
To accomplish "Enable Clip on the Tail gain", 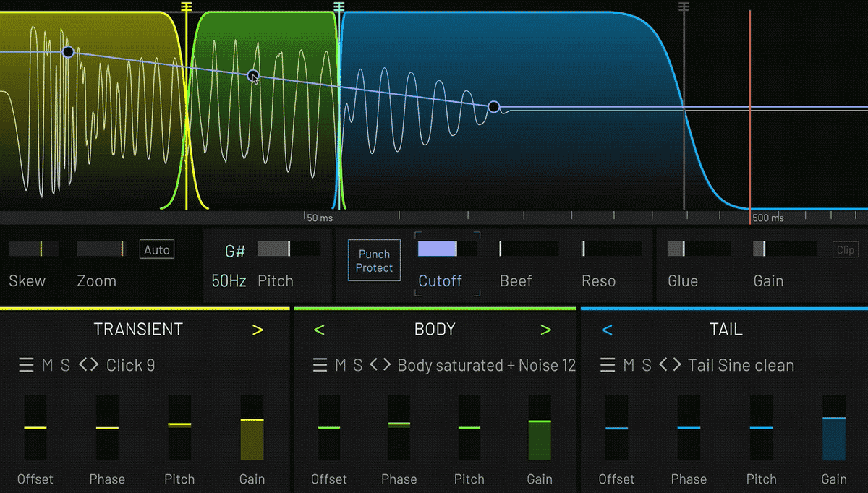I will [844, 249].
